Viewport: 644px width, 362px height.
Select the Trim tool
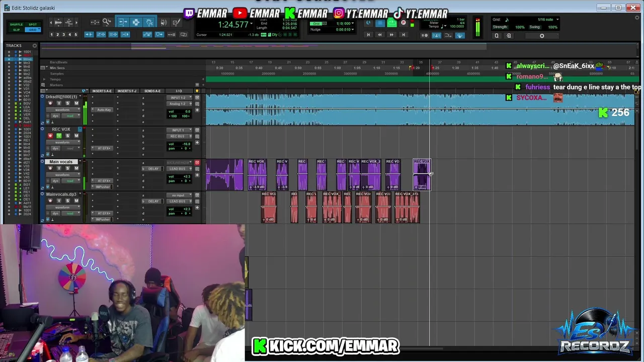click(123, 22)
